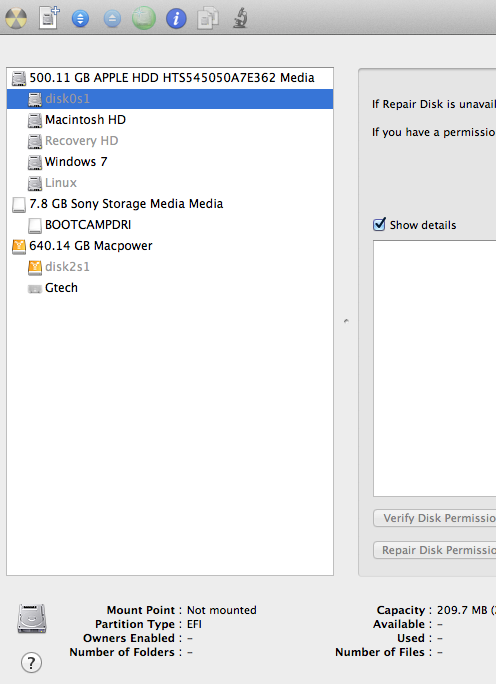Click the microscope Log toolbar icon
496x684 pixels.
pyautogui.click(x=240, y=18)
